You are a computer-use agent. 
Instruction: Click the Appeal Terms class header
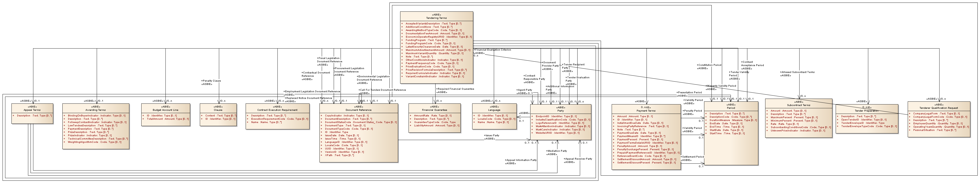click(x=32, y=110)
